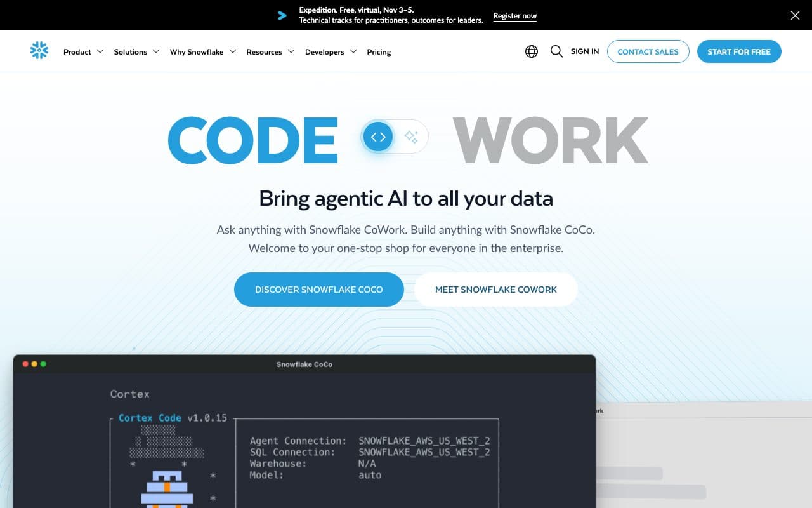Click the red close dot in CoCo window

click(x=25, y=364)
